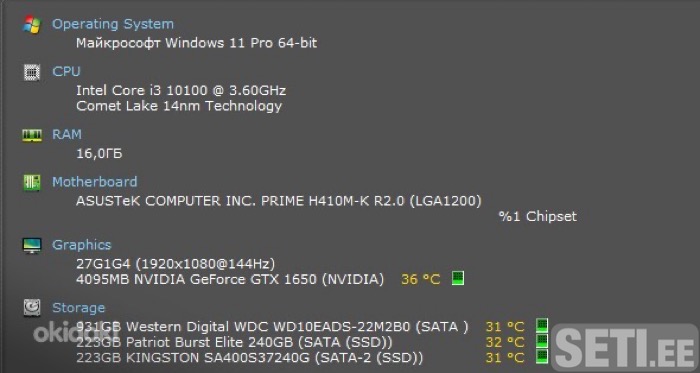
Task: Open the Operating System section link
Action: click(x=113, y=24)
